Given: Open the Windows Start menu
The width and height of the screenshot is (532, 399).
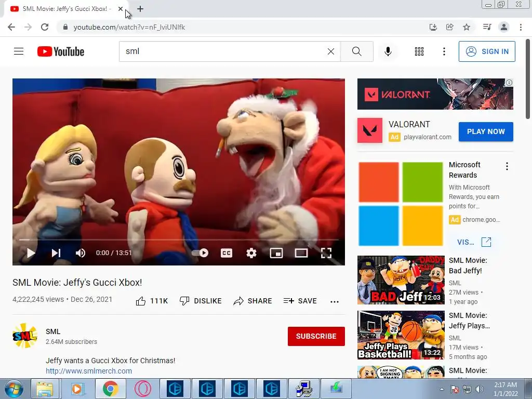Looking at the screenshot, I should pyautogui.click(x=14, y=389).
